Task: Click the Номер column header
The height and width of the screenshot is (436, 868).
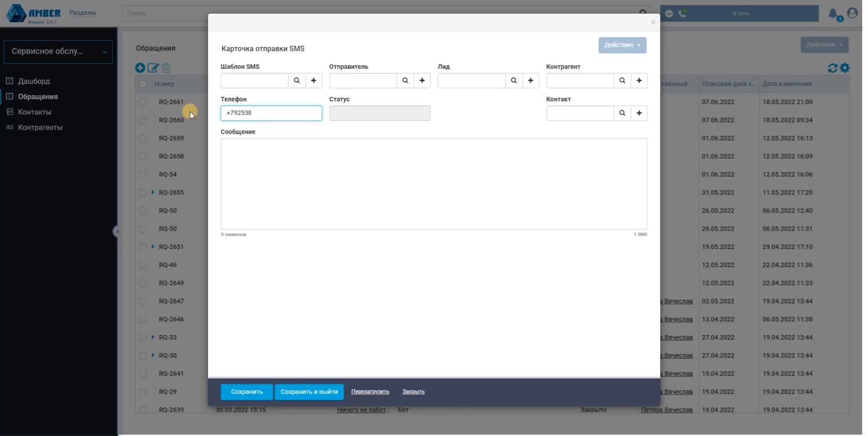Action: point(164,84)
